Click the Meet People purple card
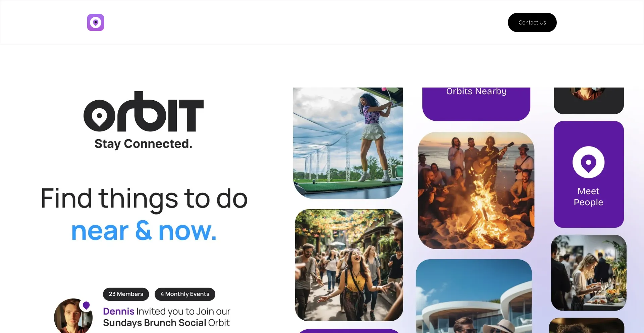Image resolution: width=644 pixels, height=333 pixels. [589, 174]
